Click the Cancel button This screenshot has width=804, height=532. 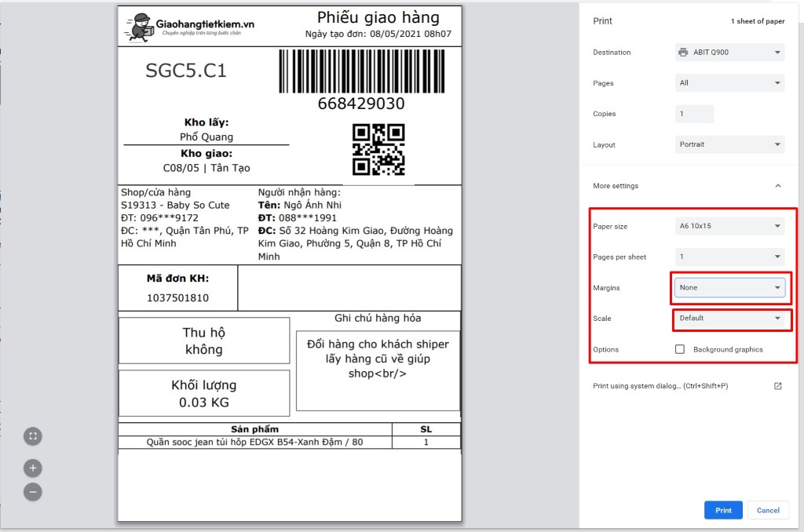(768, 510)
